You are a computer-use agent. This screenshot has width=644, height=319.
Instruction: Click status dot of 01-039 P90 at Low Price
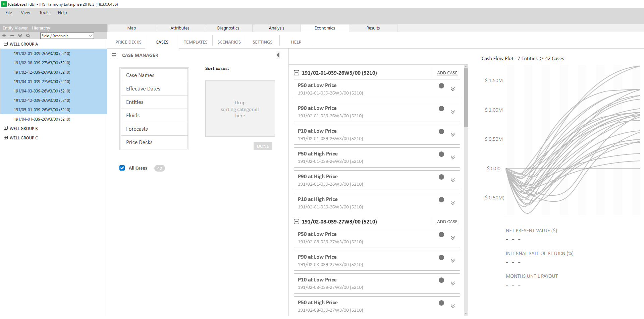[441, 109]
